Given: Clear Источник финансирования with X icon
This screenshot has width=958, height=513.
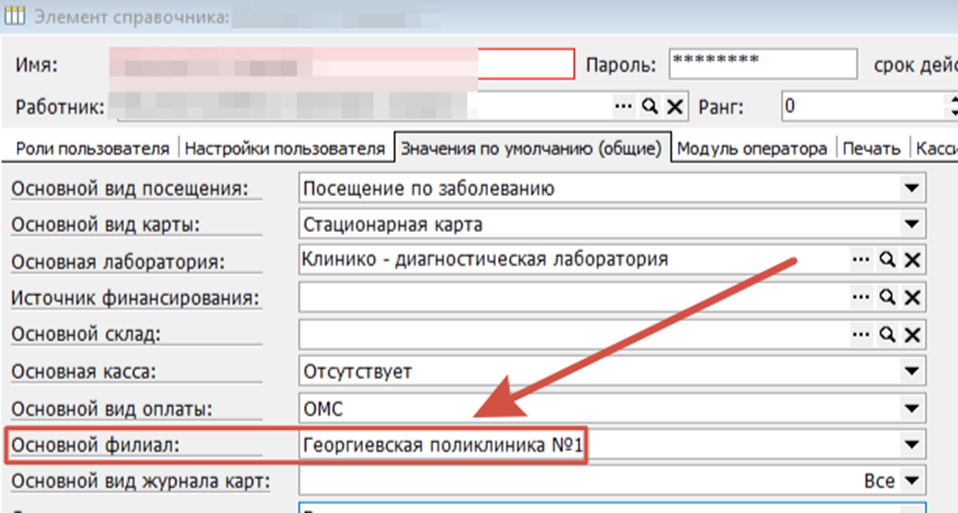Looking at the screenshot, I should 911,297.
